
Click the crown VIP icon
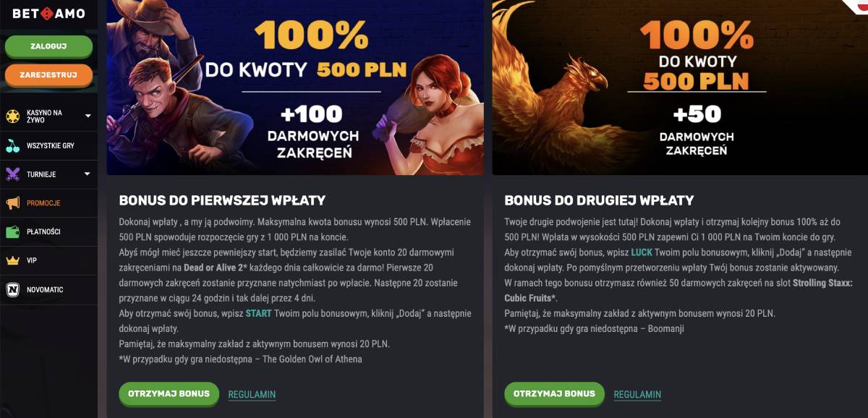(x=13, y=260)
